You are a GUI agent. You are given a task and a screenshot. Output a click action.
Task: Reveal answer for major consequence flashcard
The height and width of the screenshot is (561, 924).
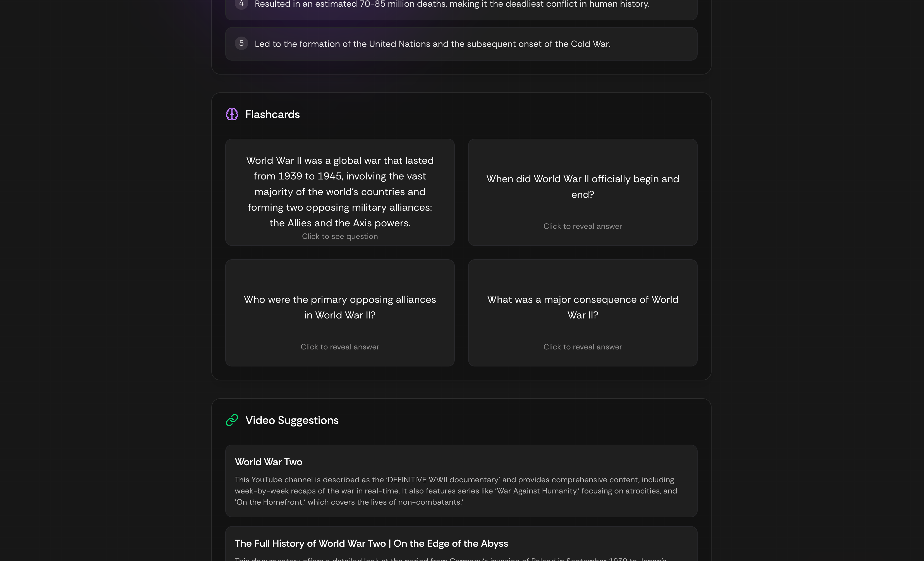[582, 346]
